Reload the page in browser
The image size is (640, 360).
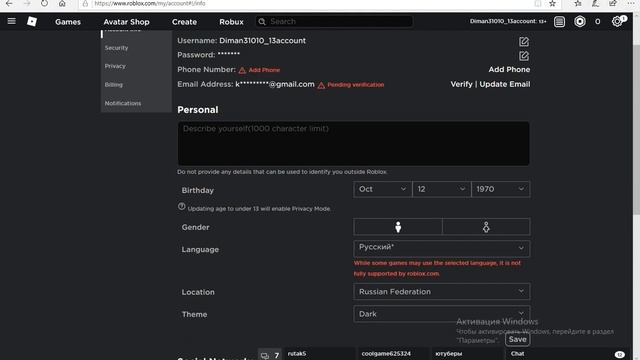coord(44,4)
